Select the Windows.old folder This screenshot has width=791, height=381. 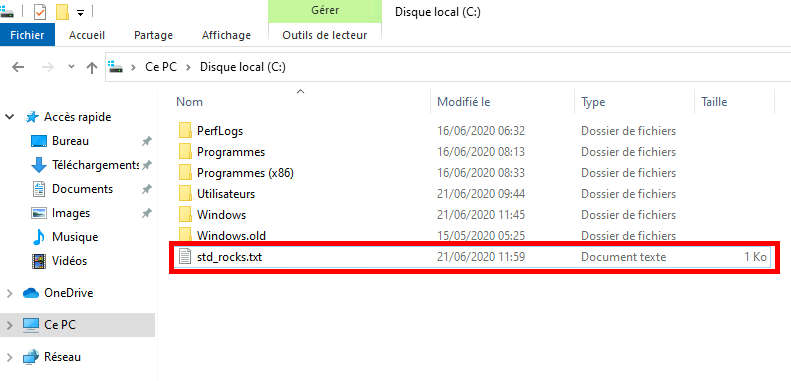(231, 236)
